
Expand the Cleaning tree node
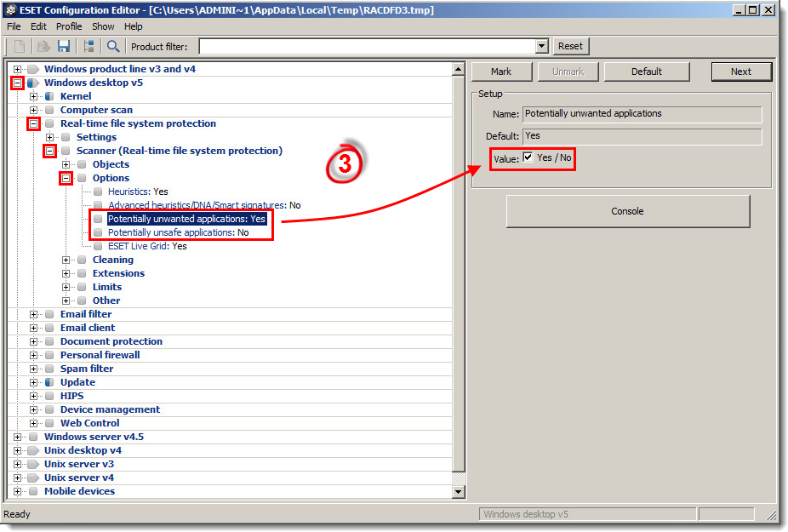[x=66, y=260]
